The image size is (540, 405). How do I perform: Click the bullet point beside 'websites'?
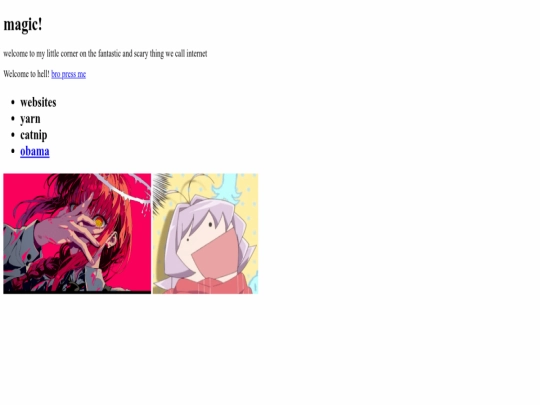pos(13,102)
